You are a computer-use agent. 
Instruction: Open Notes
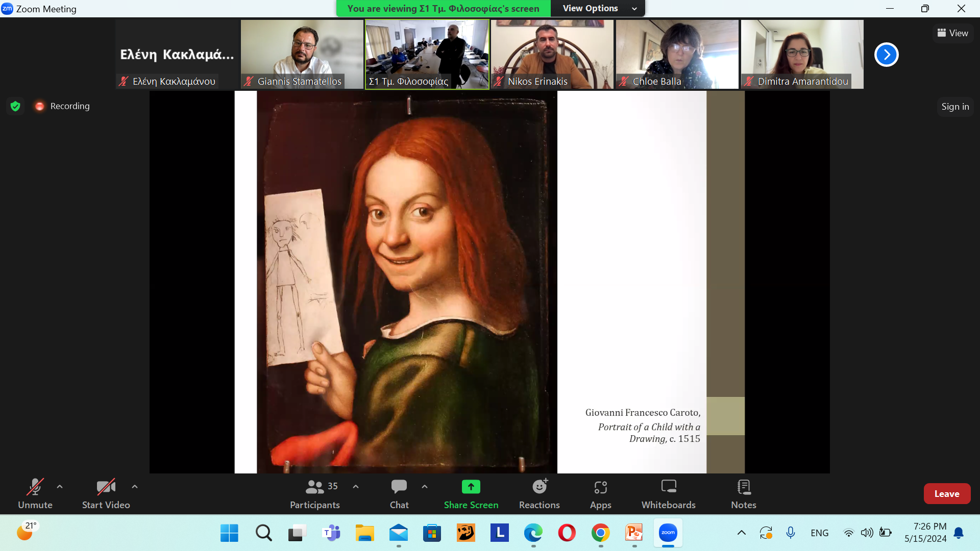[744, 493]
